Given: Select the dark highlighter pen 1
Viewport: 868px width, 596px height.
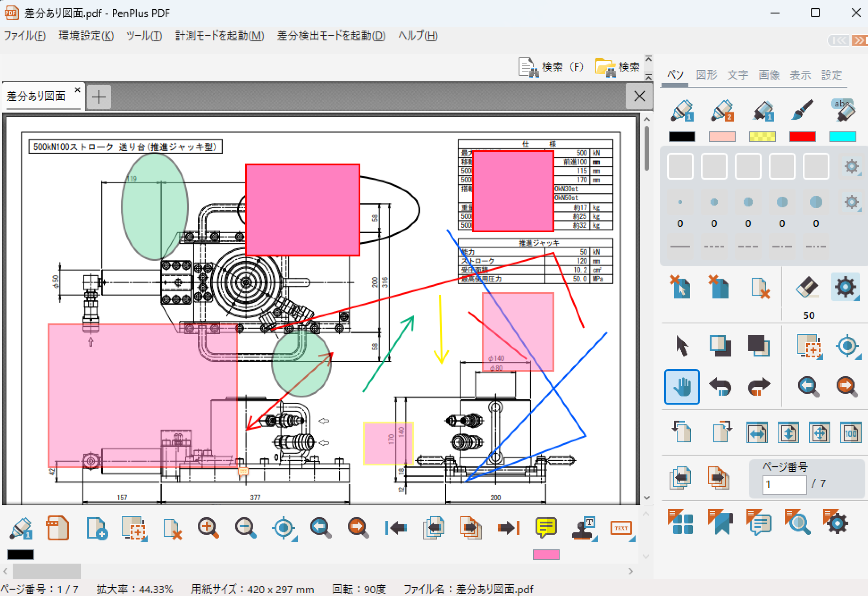Looking at the screenshot, I should (x=762, y=111).
